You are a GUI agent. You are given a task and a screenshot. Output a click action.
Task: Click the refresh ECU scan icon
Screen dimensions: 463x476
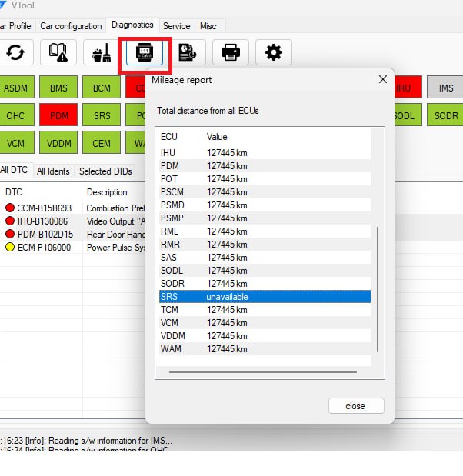pyautogui.click(x=15, y=52)
